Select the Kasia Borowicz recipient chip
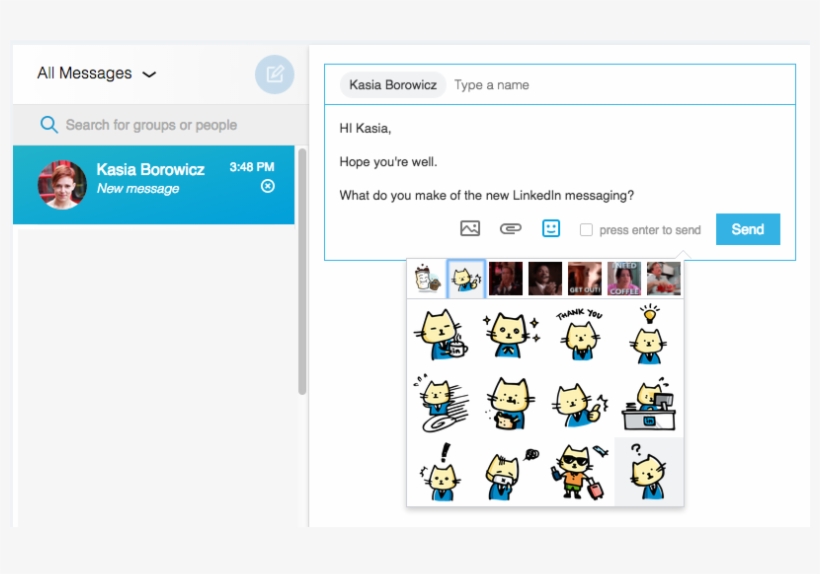This screenshot has height=574, width=820. (x=393, y=85)
